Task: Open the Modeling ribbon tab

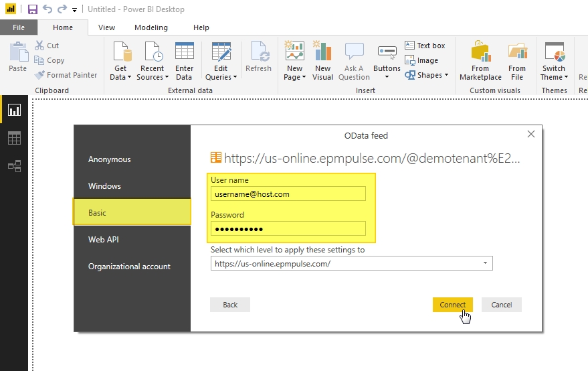Action: (x=151, y=27)
